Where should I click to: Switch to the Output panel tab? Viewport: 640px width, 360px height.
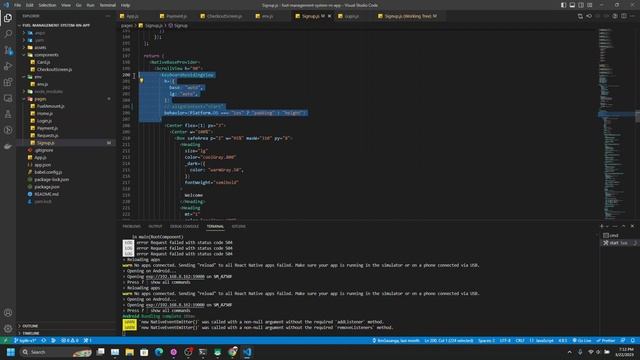[155, 227]
